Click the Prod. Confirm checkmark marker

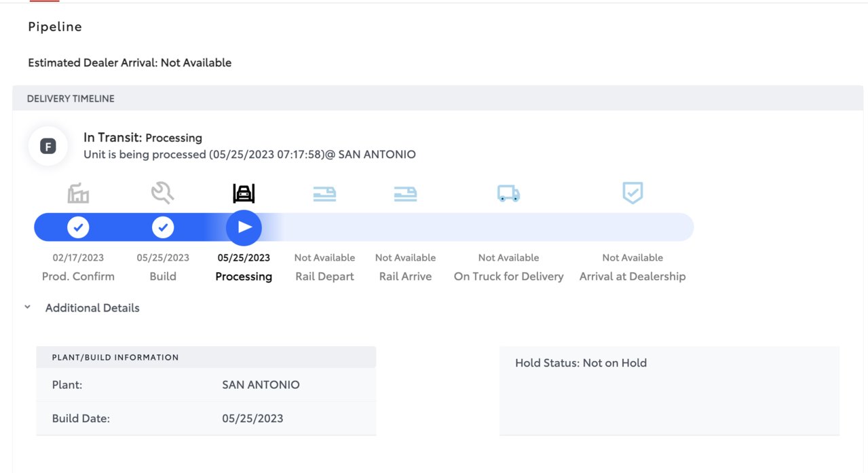tap(78, 227)
